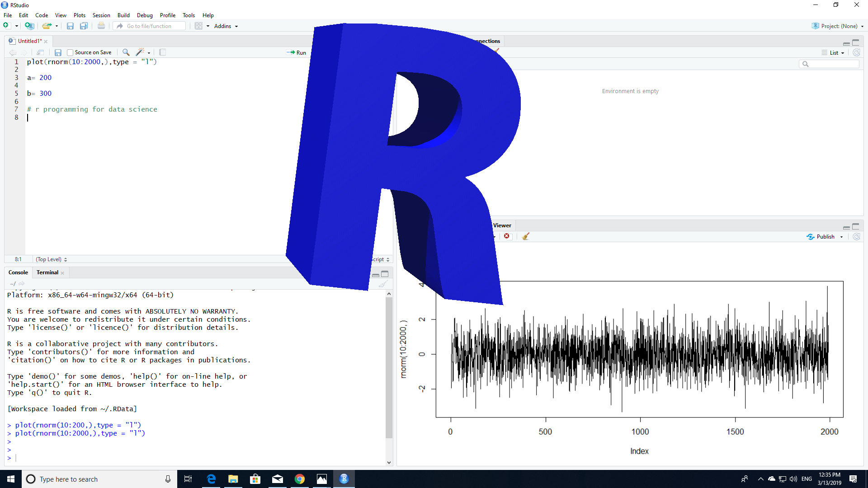
Task: Expand the panes layout dropdown arrow
Action: [x=208, y=26]
